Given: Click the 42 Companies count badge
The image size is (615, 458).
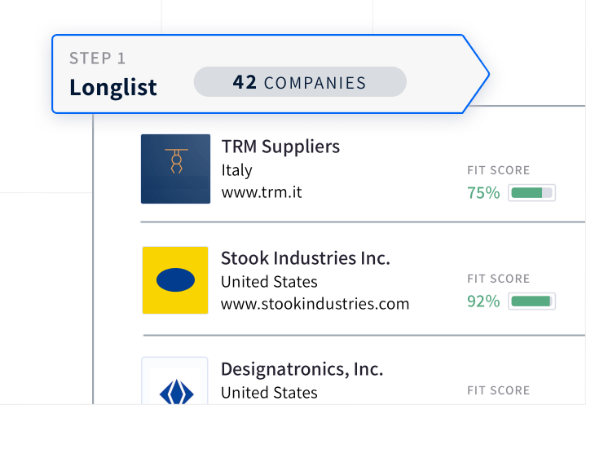Looking at the screenshot, I should [300, 82].
